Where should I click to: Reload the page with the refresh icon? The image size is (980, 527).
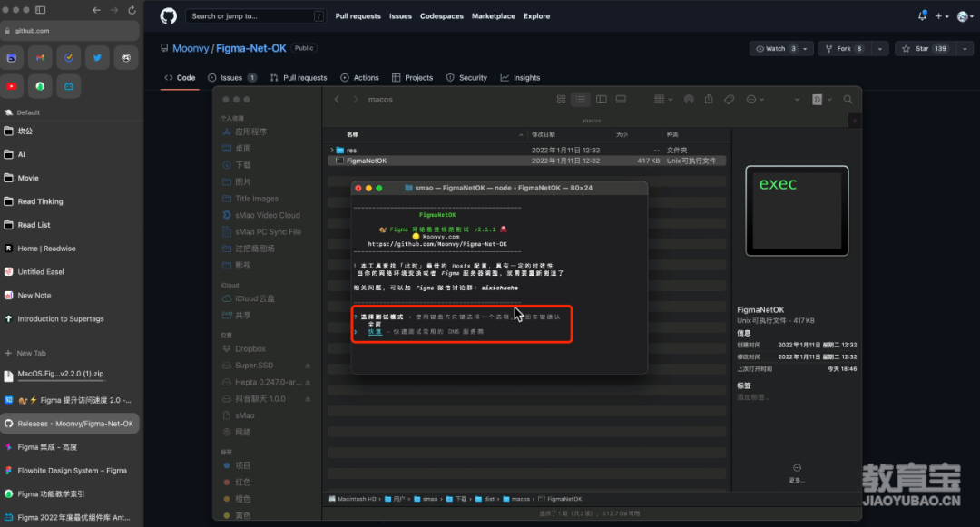[x=132, y=10]
